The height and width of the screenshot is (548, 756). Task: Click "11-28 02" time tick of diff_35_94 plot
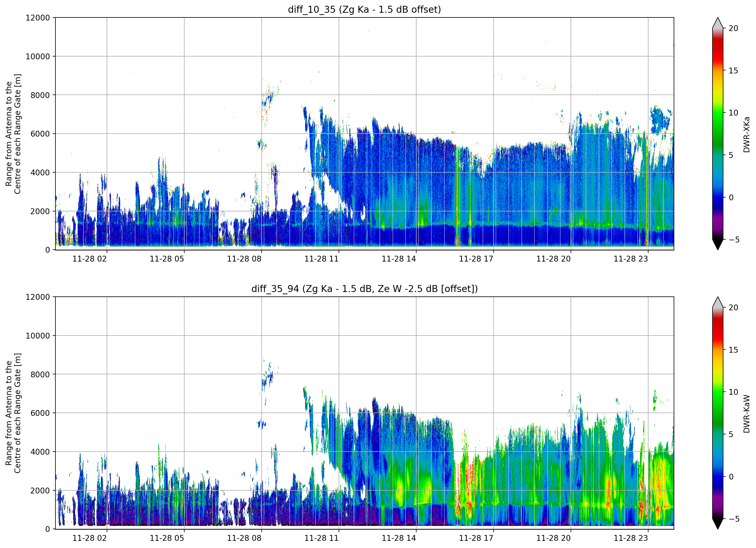90,538
